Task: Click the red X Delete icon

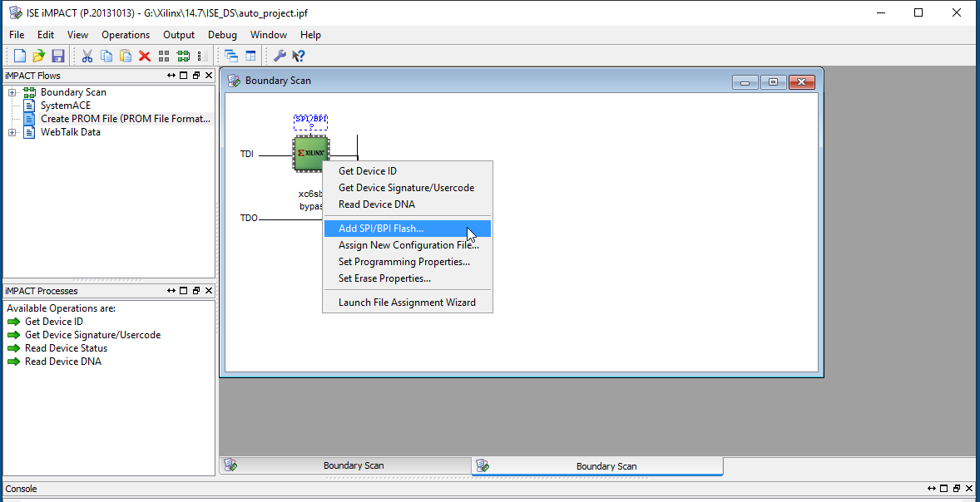Action: click(145, 56)
